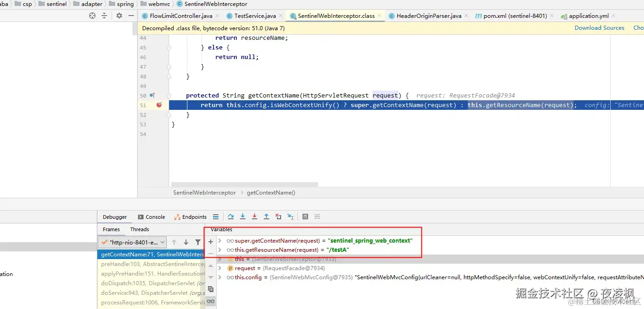
Task: Click the adapter breadcrumb folder
Action: (88, 4)
